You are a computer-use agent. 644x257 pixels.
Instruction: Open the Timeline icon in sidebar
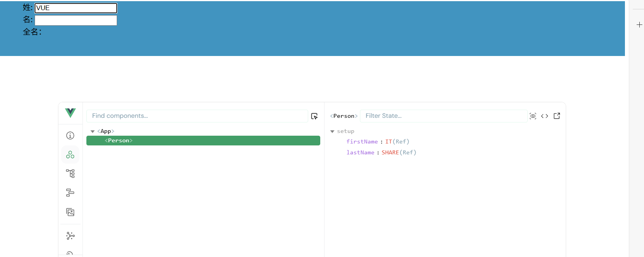(70, 192)
